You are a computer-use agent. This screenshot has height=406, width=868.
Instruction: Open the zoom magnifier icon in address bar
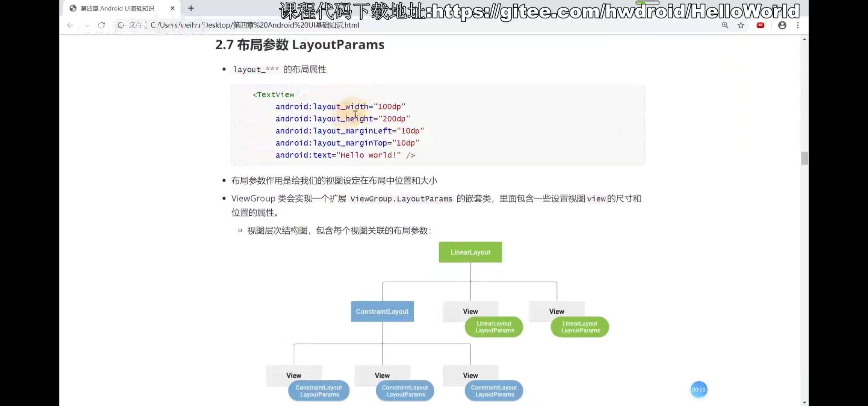(x=725, y=25)
